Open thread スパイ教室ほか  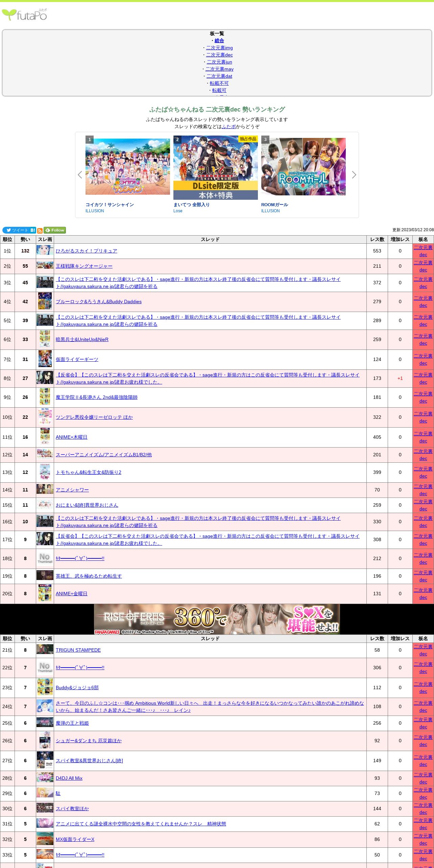tap(72, 809)
